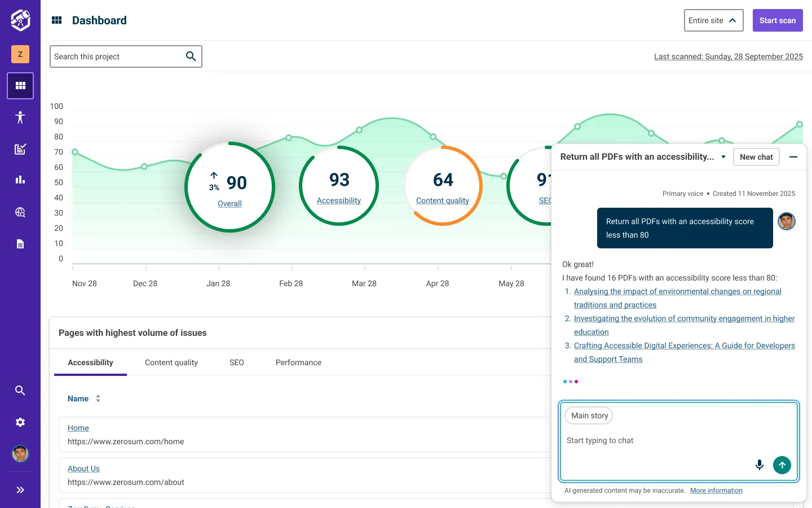This screenshot has height=508, width=812.
Task: Click the Content quality score circle 64
Action: [443, 186]
